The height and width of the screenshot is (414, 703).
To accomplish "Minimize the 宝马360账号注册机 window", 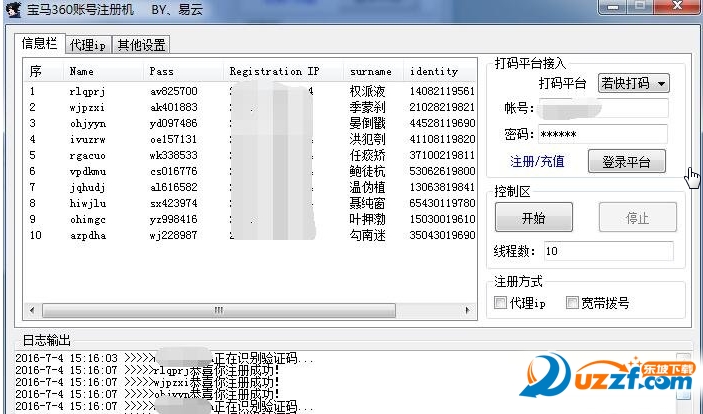I will pyautogui.click(x=613, y=6).
